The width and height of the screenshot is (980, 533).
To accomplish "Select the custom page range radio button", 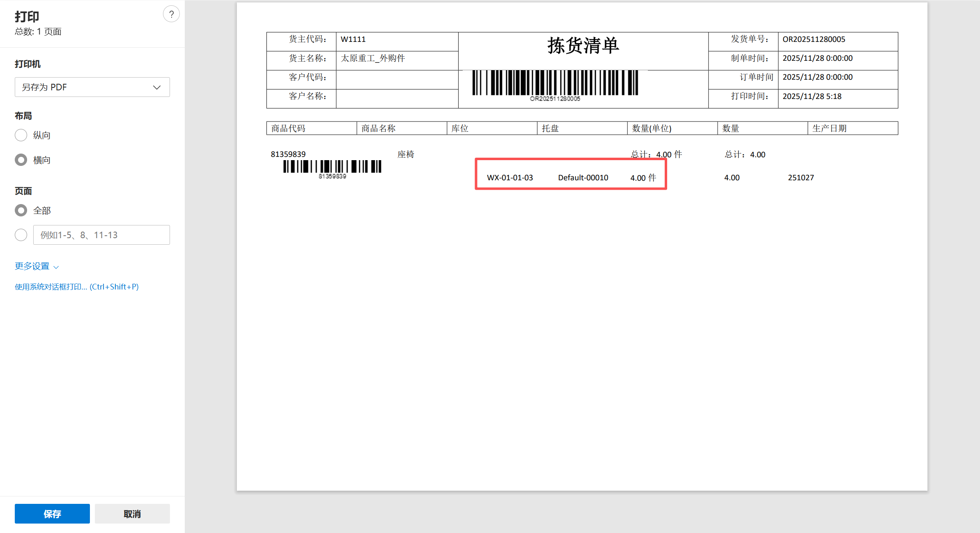I will click(x=21, y=235).
